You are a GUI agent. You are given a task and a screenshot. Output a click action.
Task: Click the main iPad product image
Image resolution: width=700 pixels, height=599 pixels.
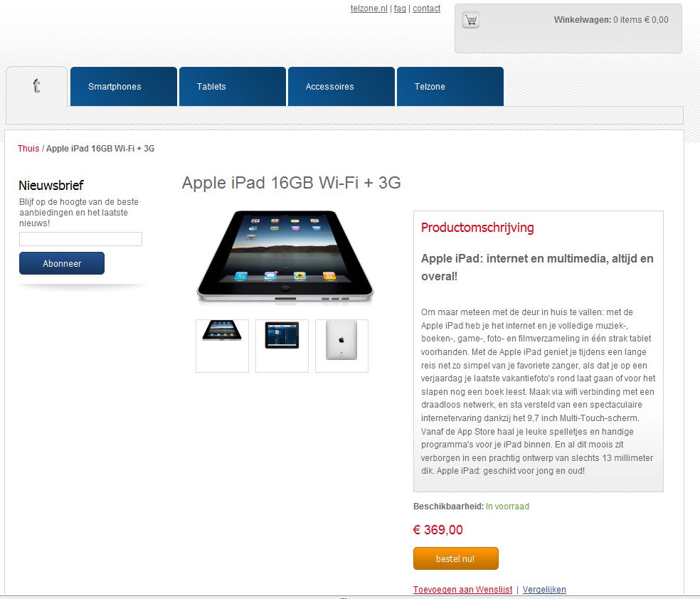pos(285,257)
